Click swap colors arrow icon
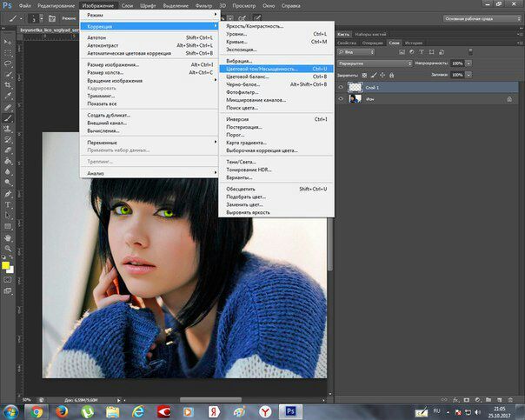Viewport: 525px width, 420px height. pos(11,257)
